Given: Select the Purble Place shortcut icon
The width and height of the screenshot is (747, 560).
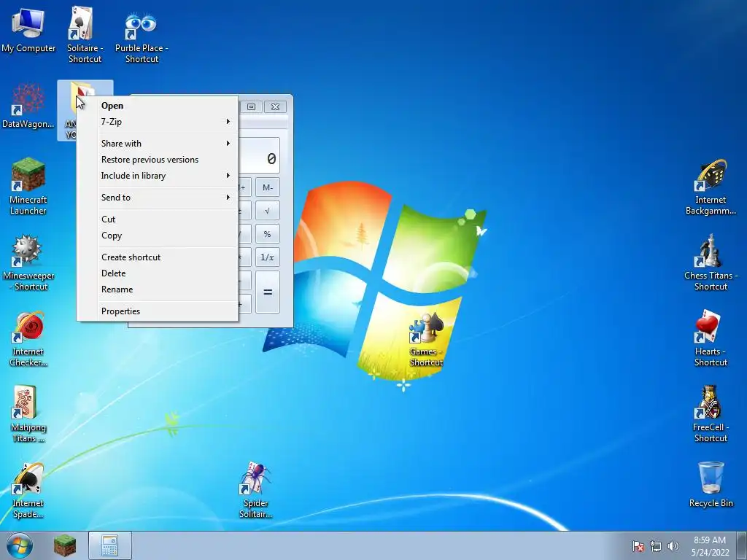Looking at the screenshot, I should (x=141, y=36).
